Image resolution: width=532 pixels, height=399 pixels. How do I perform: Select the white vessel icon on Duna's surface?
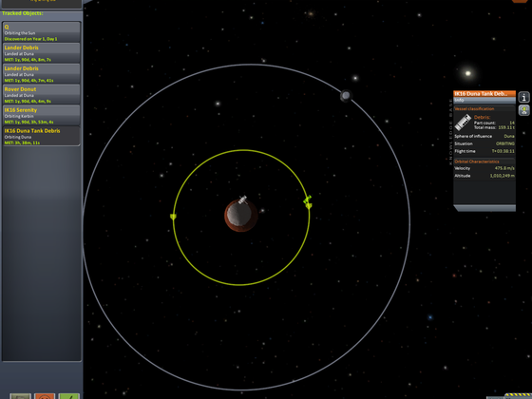point(242,199)
